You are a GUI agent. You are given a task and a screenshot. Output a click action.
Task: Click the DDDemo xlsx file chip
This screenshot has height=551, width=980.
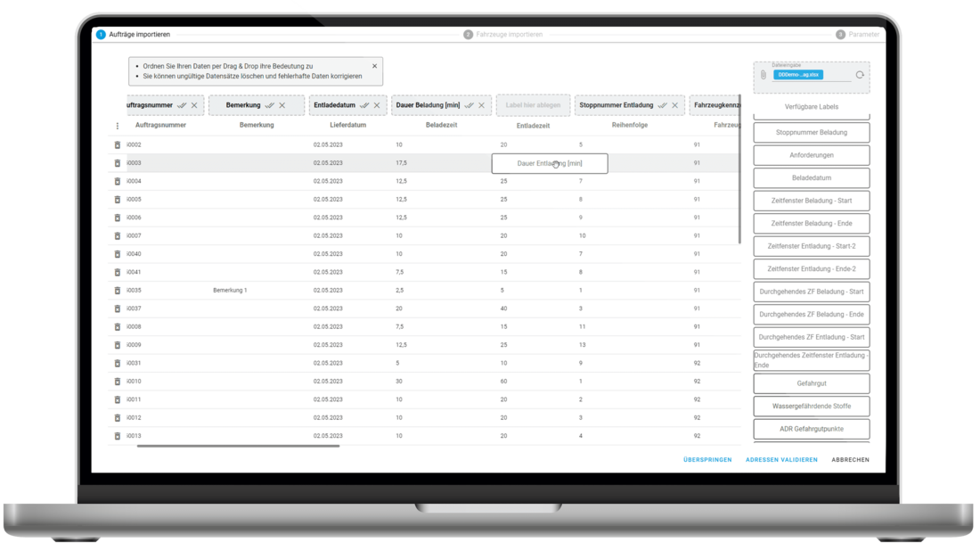(799, 76)
